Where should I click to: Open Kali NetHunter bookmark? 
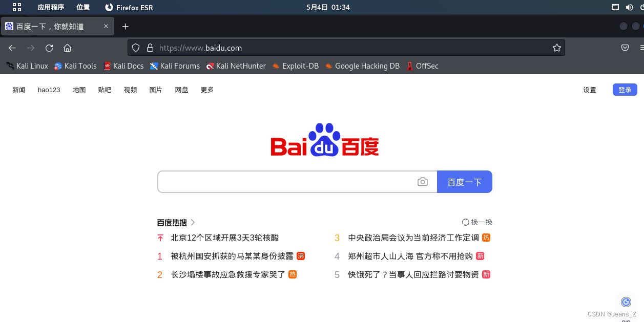click(x=236, y=66)
